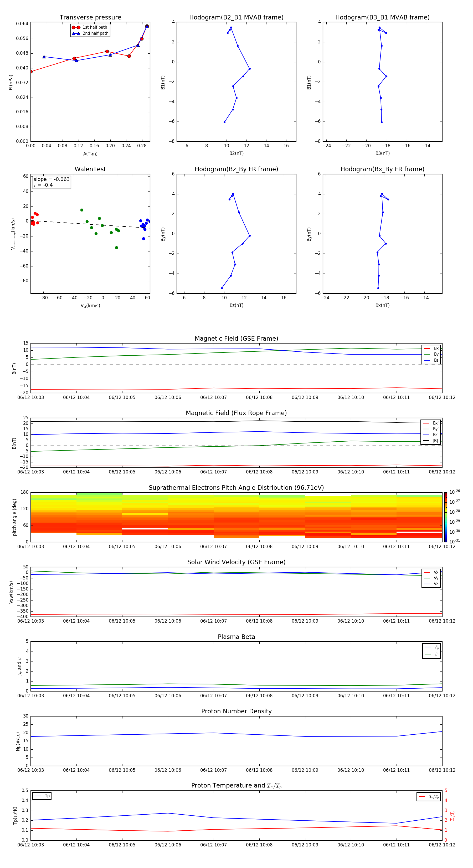This screenshot has width=473, height=868.
Task: Select the 'Hodogram(Bz_By FR frame)' title
Action: (x=236, y=169)
